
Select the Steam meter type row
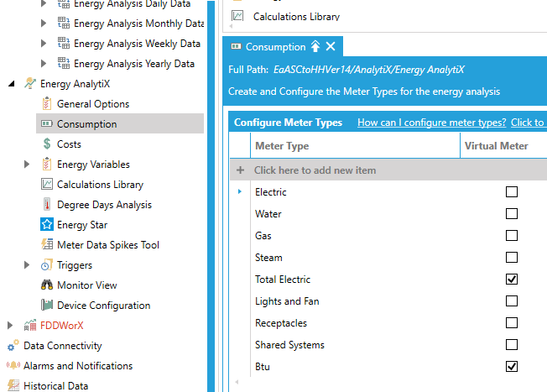point(268,258)
